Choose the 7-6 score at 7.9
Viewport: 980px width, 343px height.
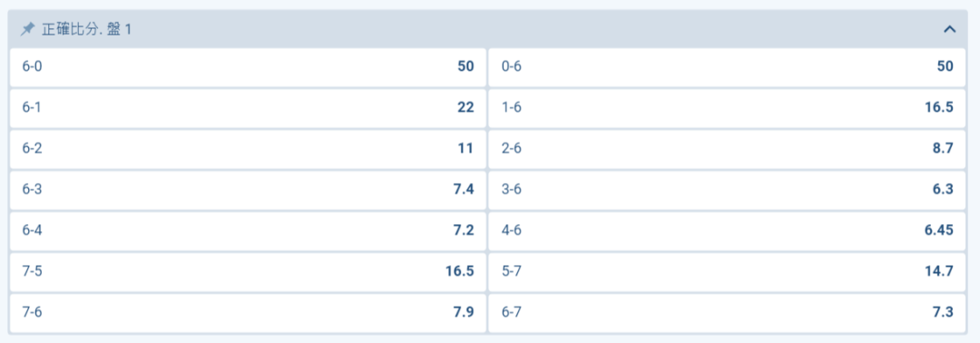248,312
